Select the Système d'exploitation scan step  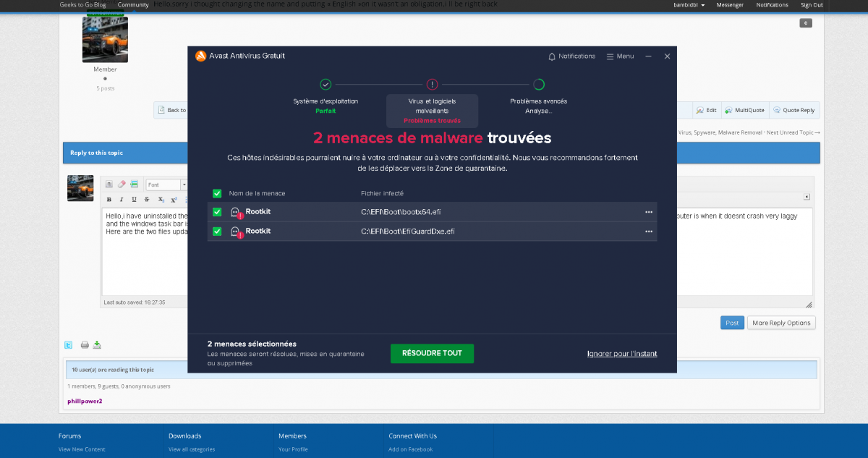tap(325, 106)
